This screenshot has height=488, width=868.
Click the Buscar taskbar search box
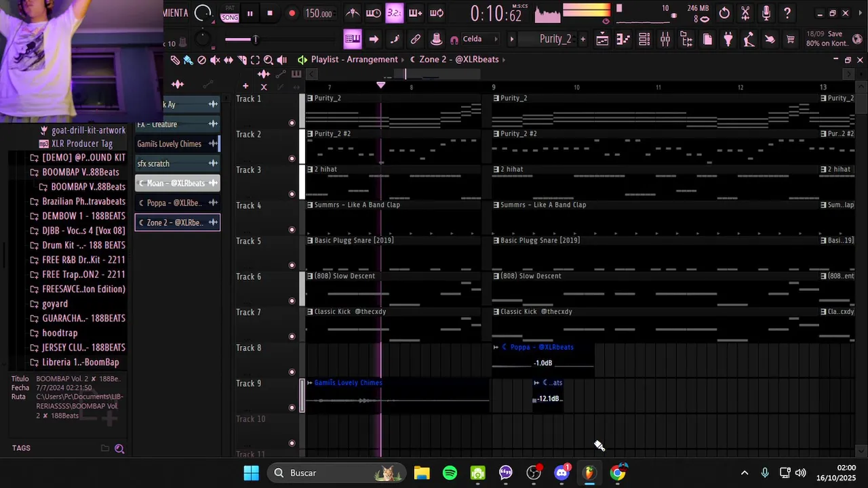pos(336,473)
